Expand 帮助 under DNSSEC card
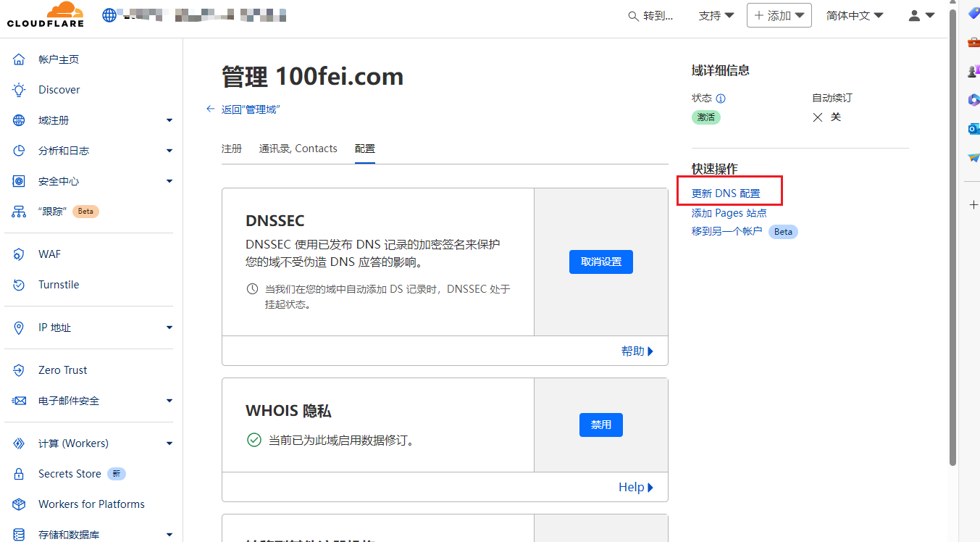 (x=637, y=351)
